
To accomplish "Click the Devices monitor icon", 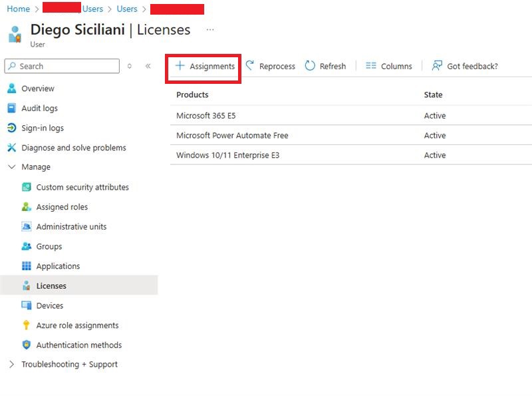I will (x=27, y=305).
